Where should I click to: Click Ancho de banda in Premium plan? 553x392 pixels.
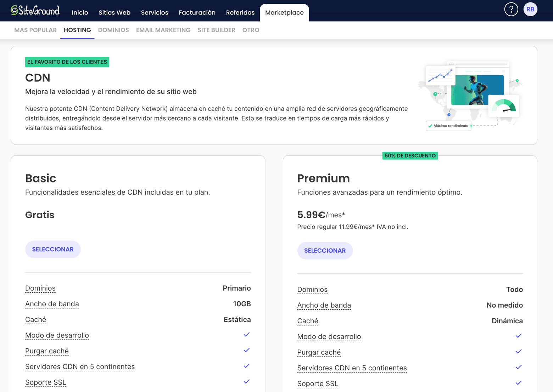324,306
